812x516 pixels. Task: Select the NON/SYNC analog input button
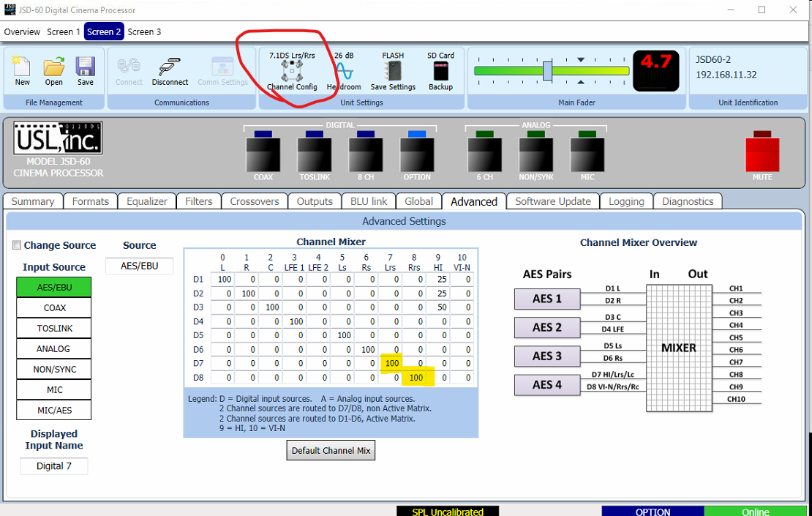point(536,154)
